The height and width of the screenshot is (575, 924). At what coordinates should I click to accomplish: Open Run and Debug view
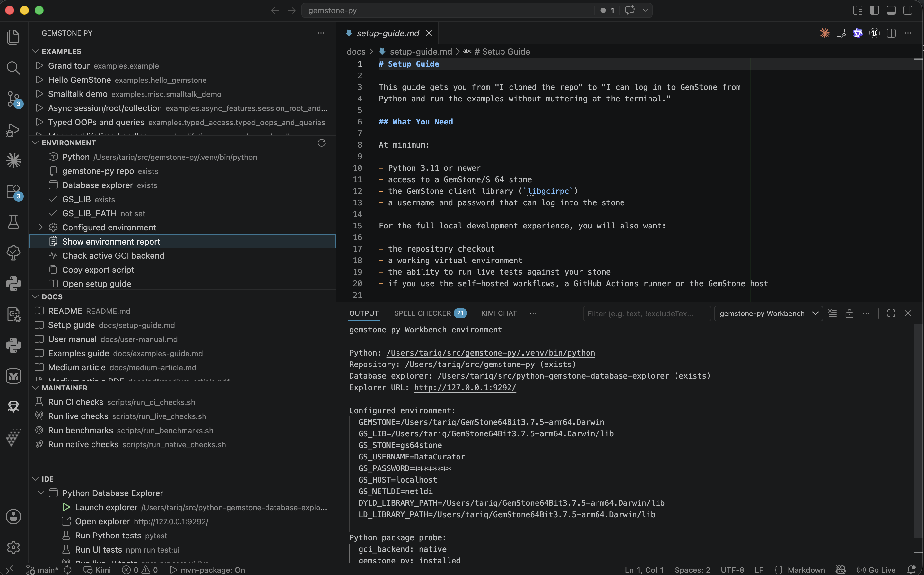click(13, 130)
